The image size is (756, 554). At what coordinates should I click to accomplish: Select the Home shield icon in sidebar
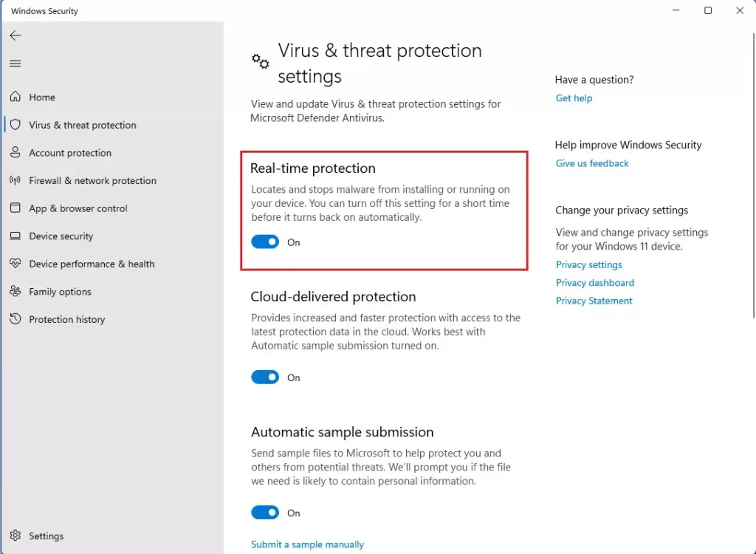pyautogui.click(x=16, y=97)
